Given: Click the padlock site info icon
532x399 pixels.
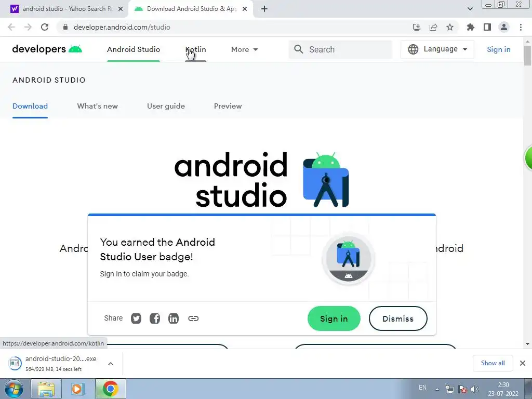Looking at the screenshot, I should 65,27.
